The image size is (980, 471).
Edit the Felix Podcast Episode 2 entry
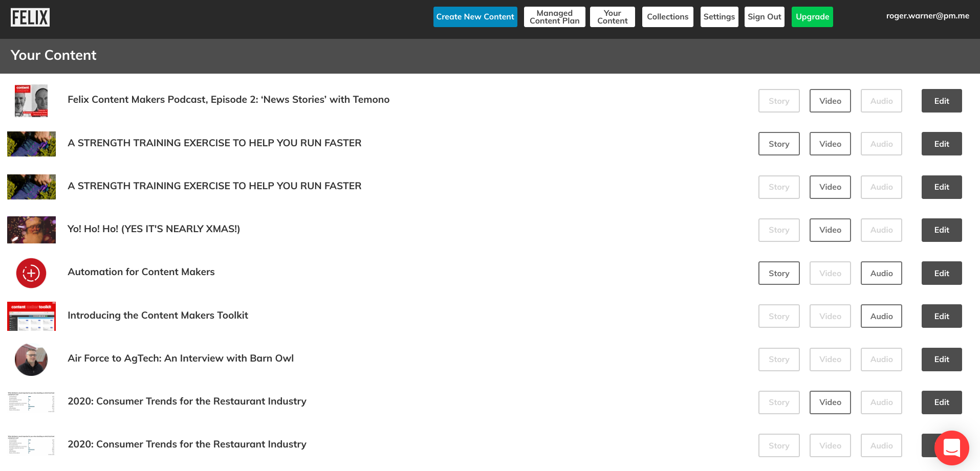[941, 101]
